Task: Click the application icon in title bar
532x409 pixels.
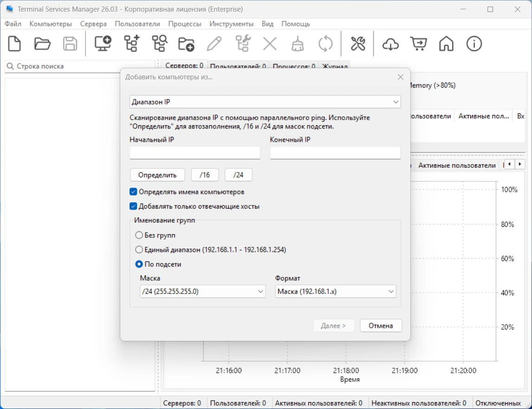Action: pos(9,9)
